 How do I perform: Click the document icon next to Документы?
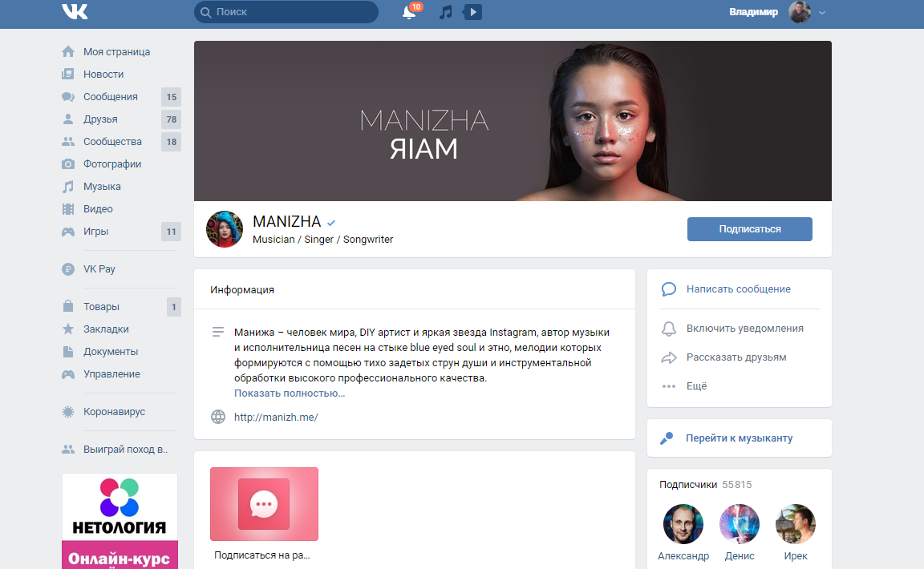pos(68,352)
